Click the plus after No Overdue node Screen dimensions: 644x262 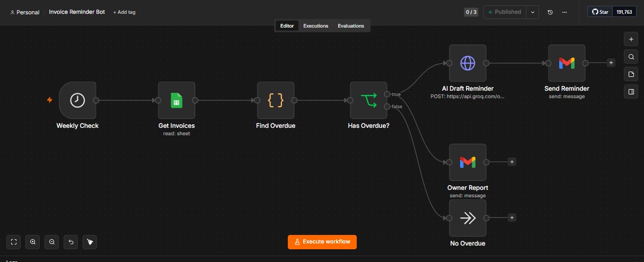coord(512,217)
